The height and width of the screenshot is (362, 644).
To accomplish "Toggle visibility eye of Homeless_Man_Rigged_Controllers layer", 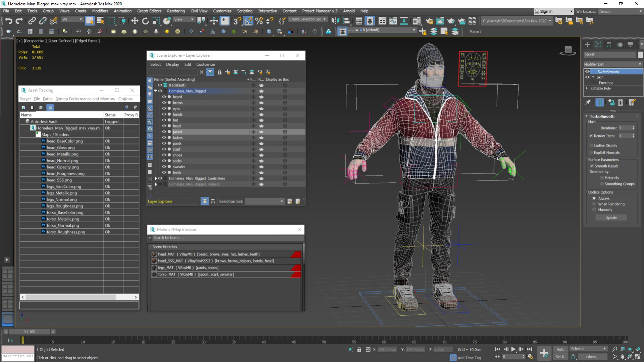I will pos(160,178).
